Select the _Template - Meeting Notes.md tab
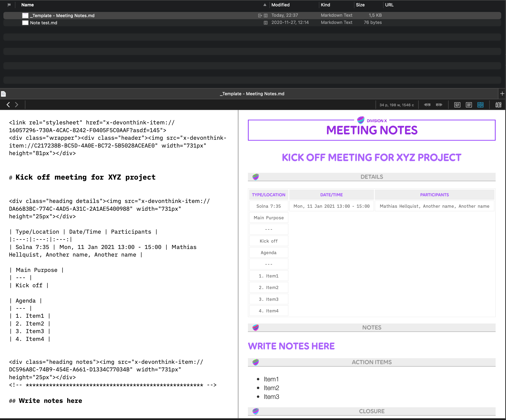The width and height of the screenshot is (506, 420). click(x=252, y=94)
